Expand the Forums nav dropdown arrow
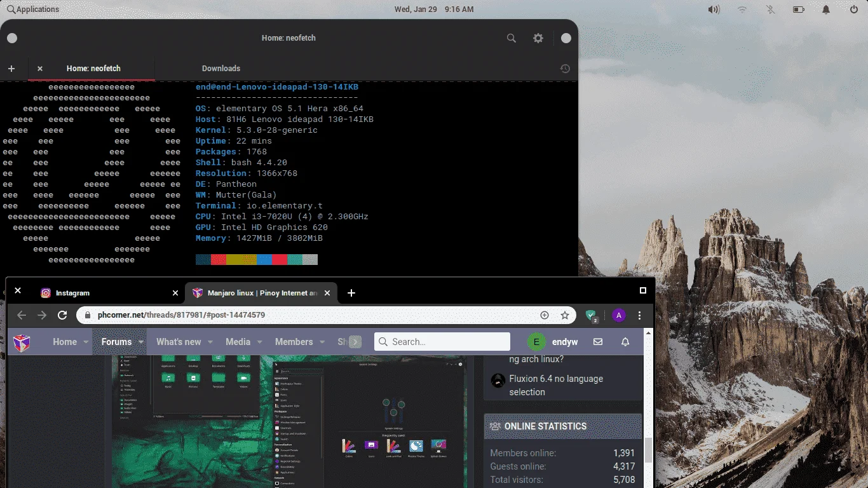 pyautogui.click(x=140, y=342)
